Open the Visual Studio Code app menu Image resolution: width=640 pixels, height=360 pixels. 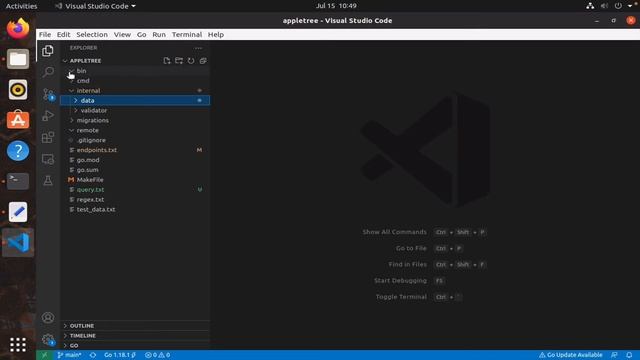tap(95, 6)
